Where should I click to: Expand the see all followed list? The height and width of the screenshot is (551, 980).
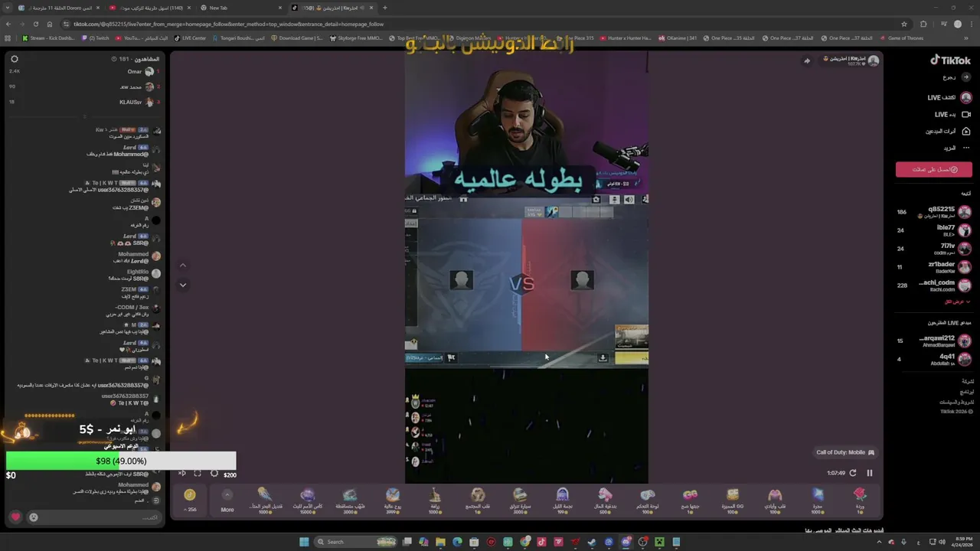point(957,302)
